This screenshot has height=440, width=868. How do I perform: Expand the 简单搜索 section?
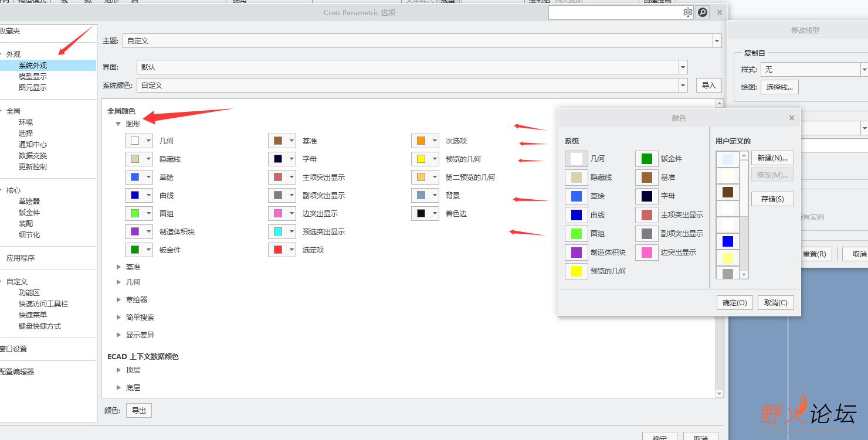119,317
